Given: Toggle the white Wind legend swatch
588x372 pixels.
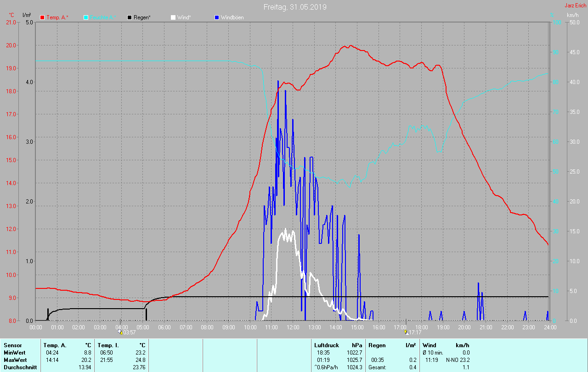Looking at the screenshot, I should (173, 17).
